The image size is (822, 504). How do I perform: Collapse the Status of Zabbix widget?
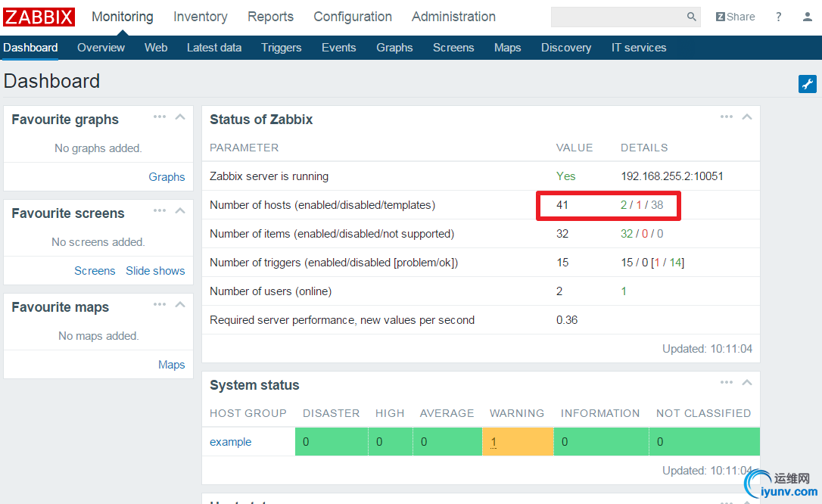coord(747,117)
